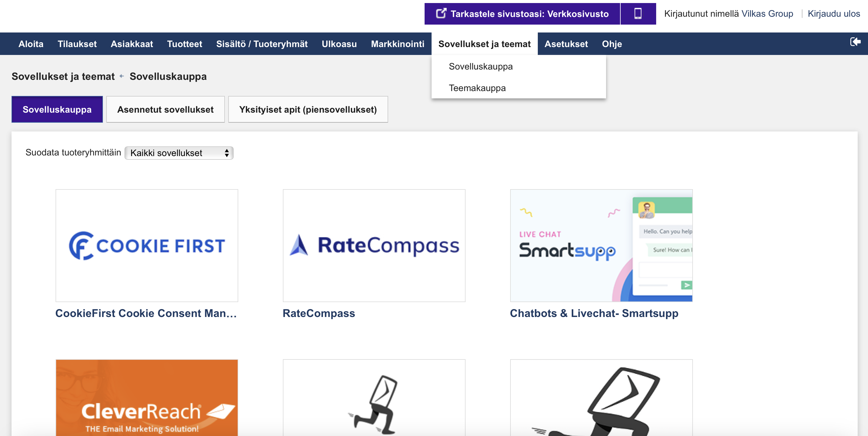The image size is (868, 436).
Task: Click the logout arrow icon in navigation bar
Action: coord(855,42)
